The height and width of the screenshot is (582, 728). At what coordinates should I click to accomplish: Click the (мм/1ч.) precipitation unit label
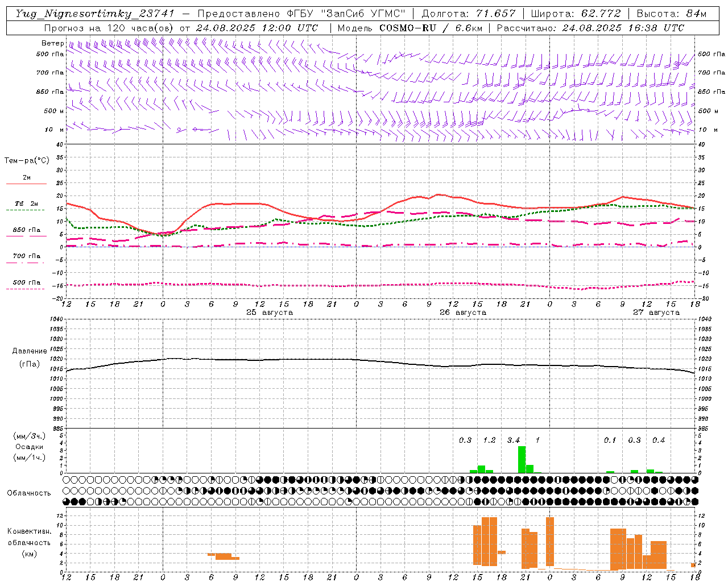pyautogui.click(x=29, y=458)
